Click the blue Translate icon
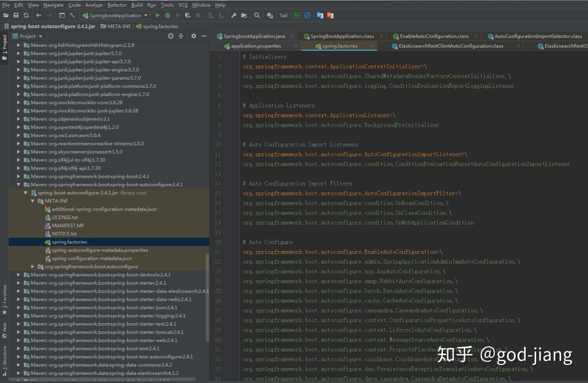588x383 pixels. [320, 15]
